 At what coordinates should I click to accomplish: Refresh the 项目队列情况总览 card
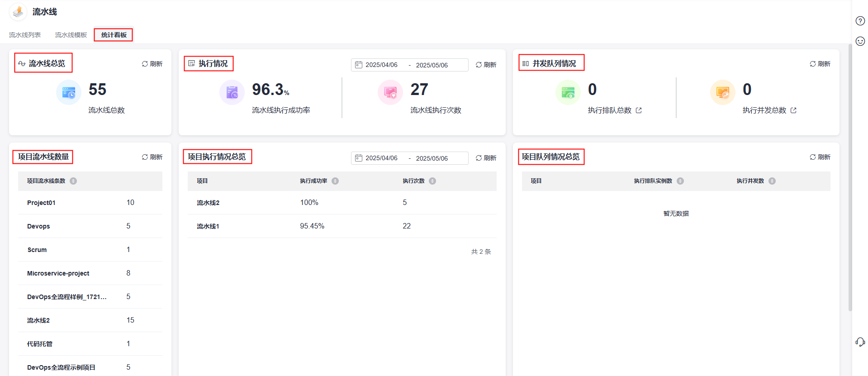pos(820,157)
